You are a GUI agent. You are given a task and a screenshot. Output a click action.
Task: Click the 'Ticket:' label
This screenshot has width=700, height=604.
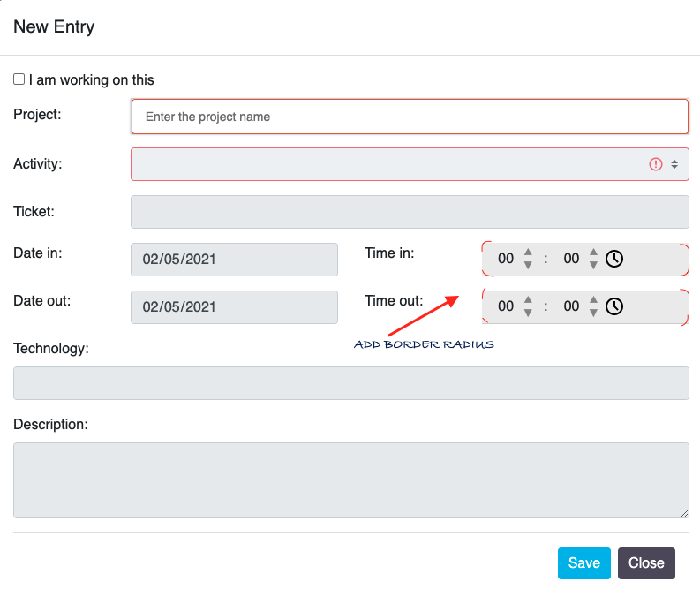(x=34, y=211)
